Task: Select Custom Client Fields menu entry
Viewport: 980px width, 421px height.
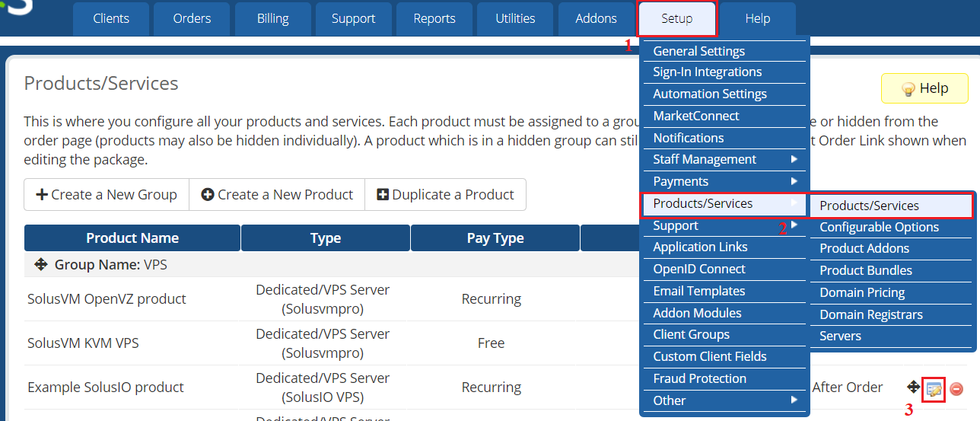Action: tap(725, 356)
